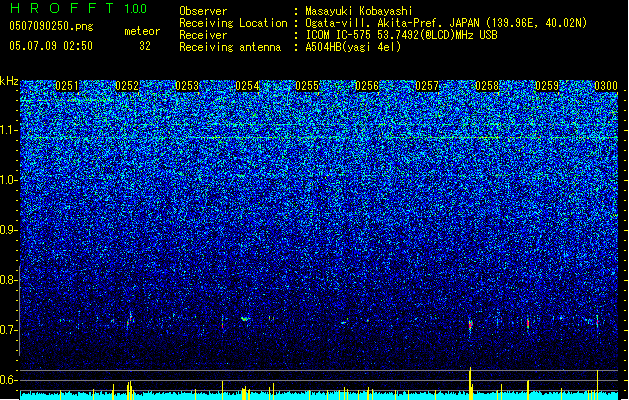629x400 pixels.
Task: Click the 0252 time marker
Action: click(127, 86)
